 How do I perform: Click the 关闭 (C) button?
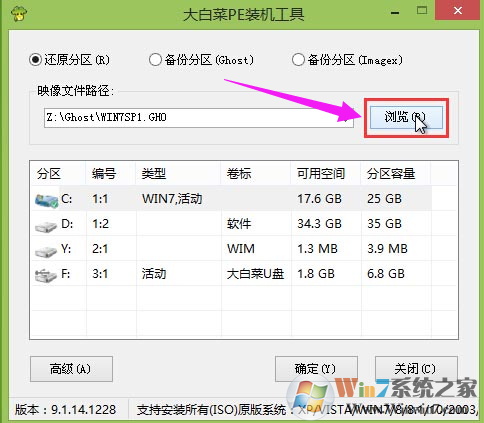[416, 369]
